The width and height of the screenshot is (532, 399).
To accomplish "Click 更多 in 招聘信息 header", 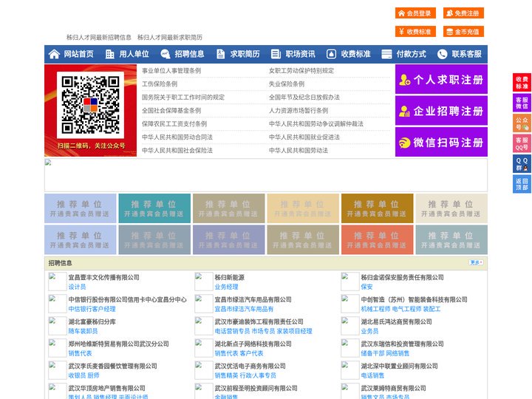I will coord(476,262).
